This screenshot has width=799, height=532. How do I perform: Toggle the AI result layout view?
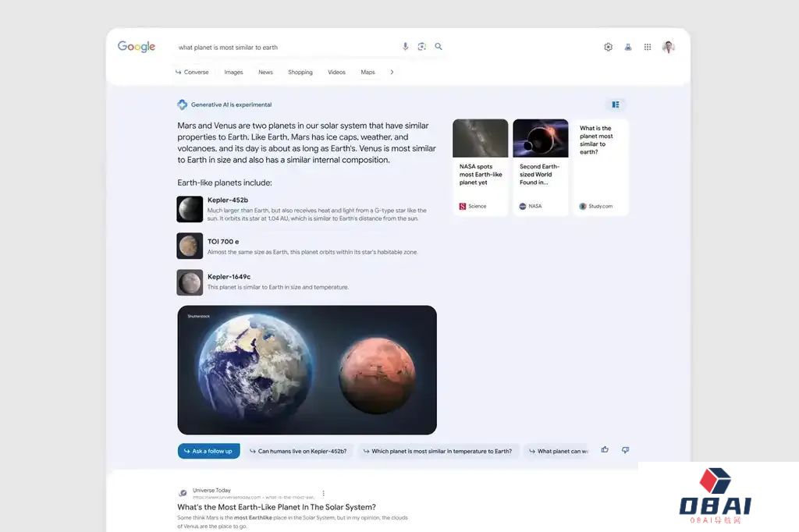point(615,105)
